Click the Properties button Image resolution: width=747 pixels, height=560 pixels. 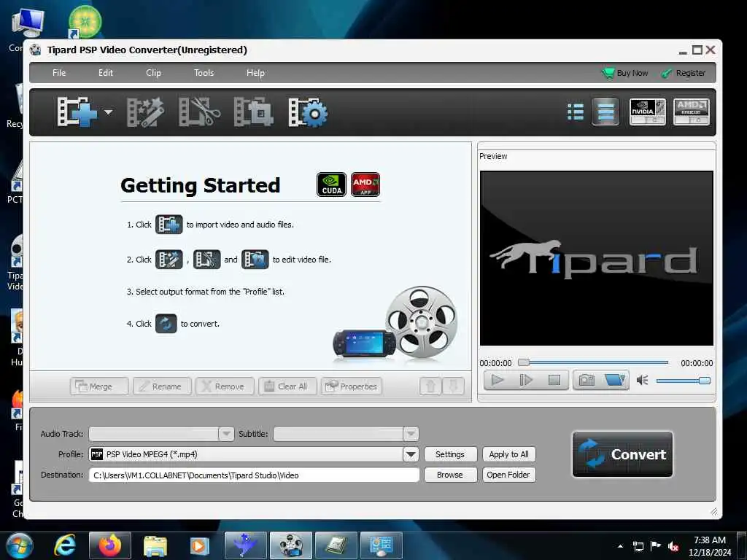click(352, 386)
